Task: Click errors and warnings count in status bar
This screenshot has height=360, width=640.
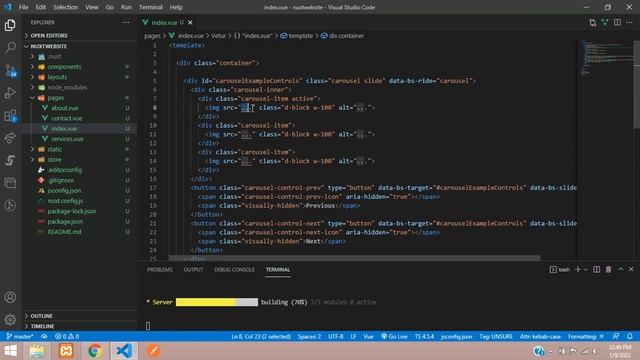Action: [x=67, y=336]
